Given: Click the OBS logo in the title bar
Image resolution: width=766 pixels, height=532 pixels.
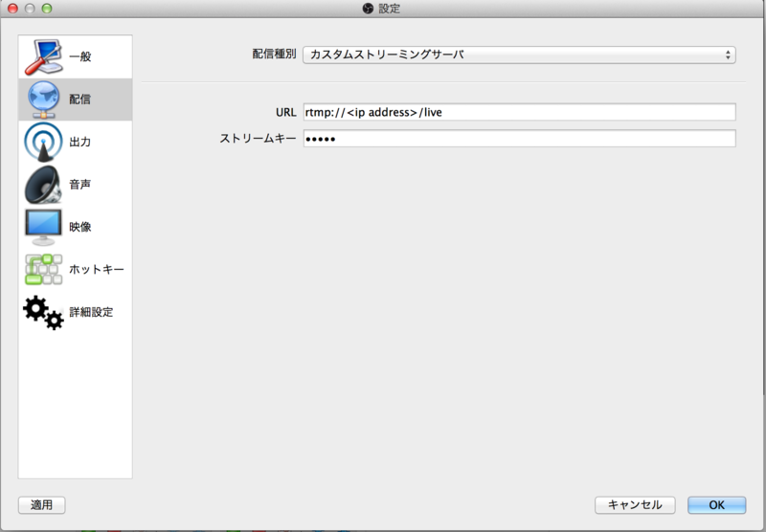Looking at the screenshot, I should point(368,9).
